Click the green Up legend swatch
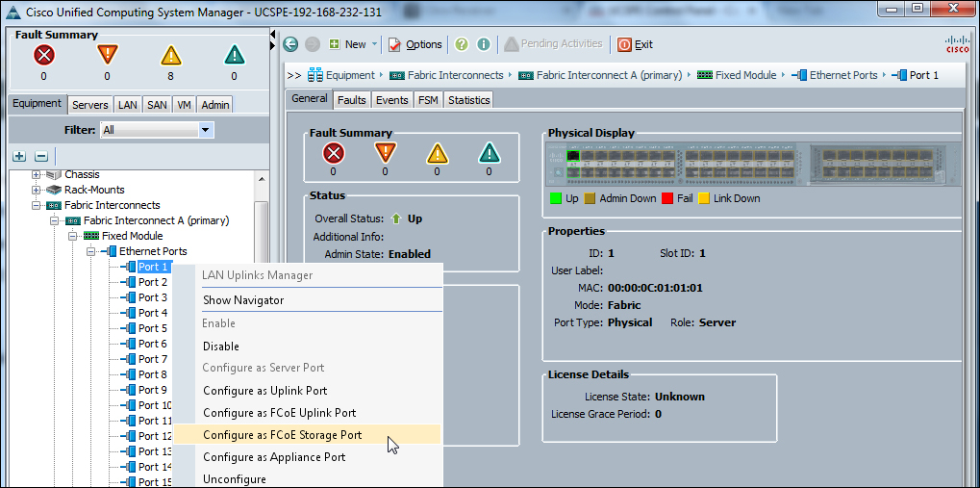This screenshot has height=488, width=980. coord(554,198)
